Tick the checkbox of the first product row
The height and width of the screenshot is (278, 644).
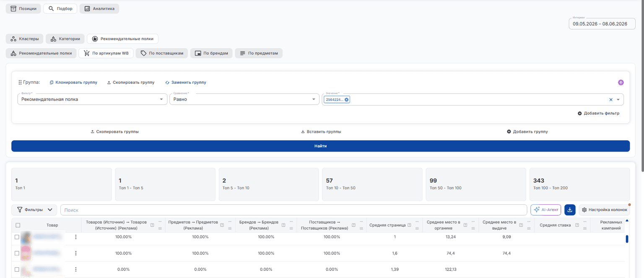pyautogui.click(x=17, y=237)
